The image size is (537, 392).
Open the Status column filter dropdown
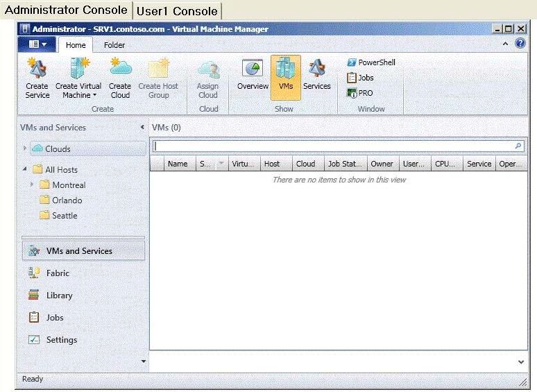221,163
